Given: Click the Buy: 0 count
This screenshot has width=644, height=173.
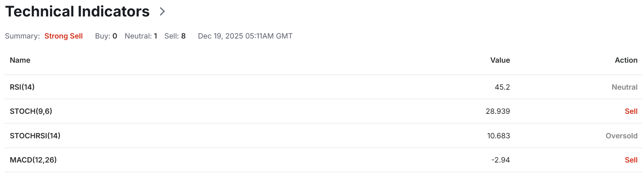Looking at the screenshot, I should (x=106, y=36).
